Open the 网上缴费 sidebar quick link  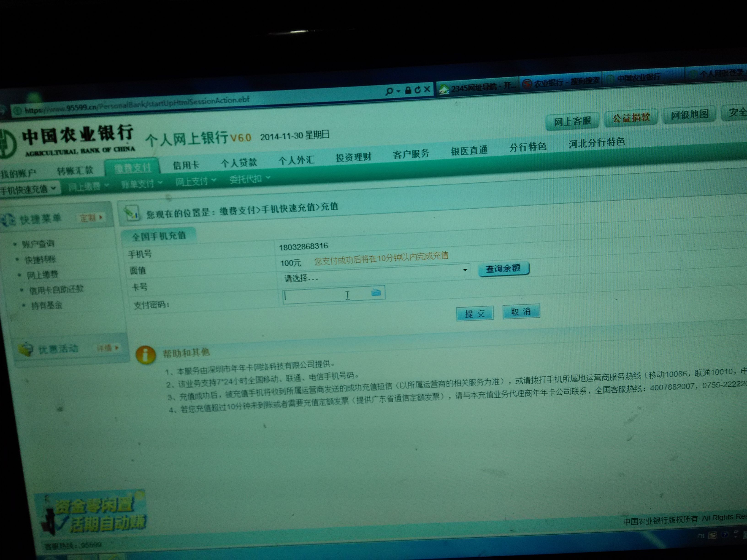pyautogui.click(x=42, y=275)
